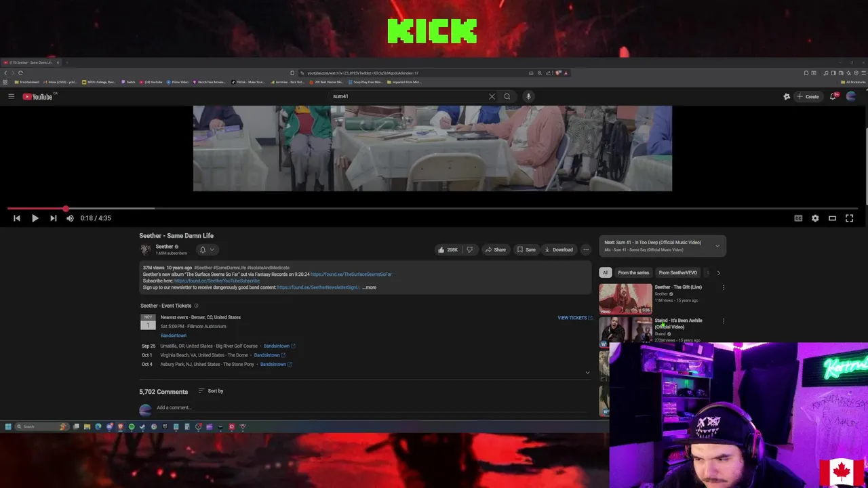Image resolution: width=868 pixels, height=488 pixels.
Task: Skip to the previous video
Action: click(x=17, y=218)
